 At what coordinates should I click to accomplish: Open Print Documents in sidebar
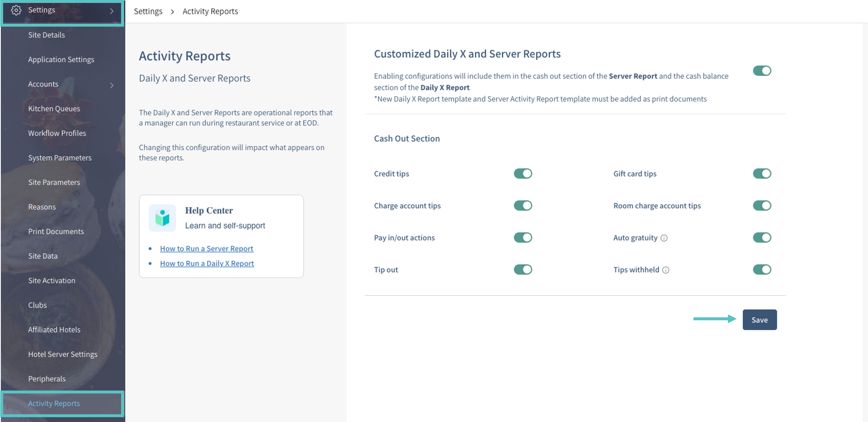click(56, 231)
